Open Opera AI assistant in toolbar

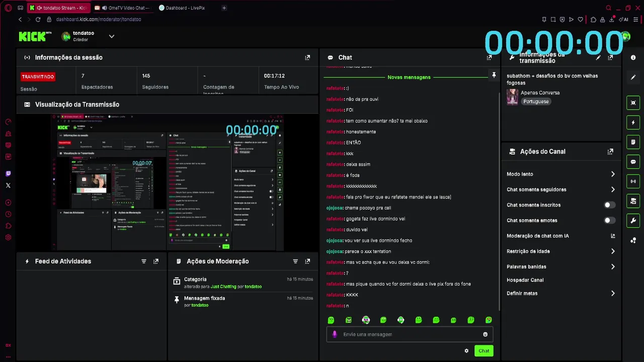click(624, 20)
